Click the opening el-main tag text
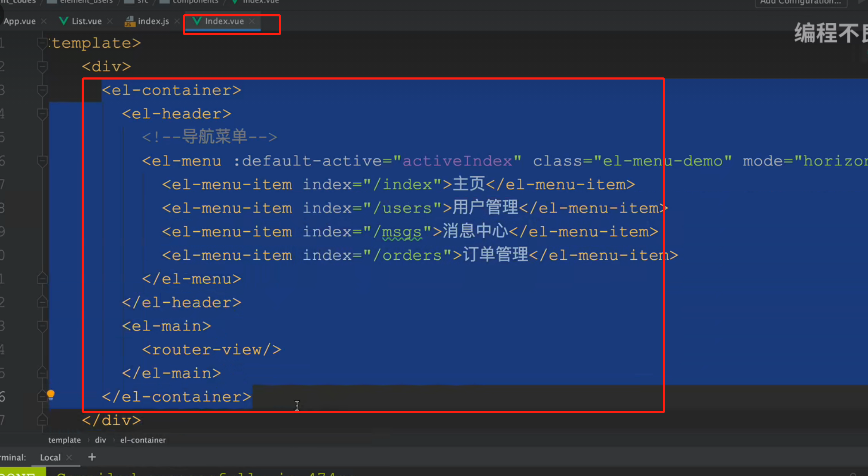This screenshot has height=476, width=868. tap(167, 326)
